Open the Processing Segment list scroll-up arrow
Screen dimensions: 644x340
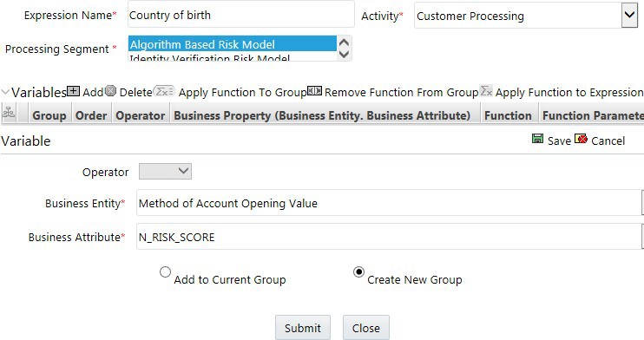pos(344,42)
